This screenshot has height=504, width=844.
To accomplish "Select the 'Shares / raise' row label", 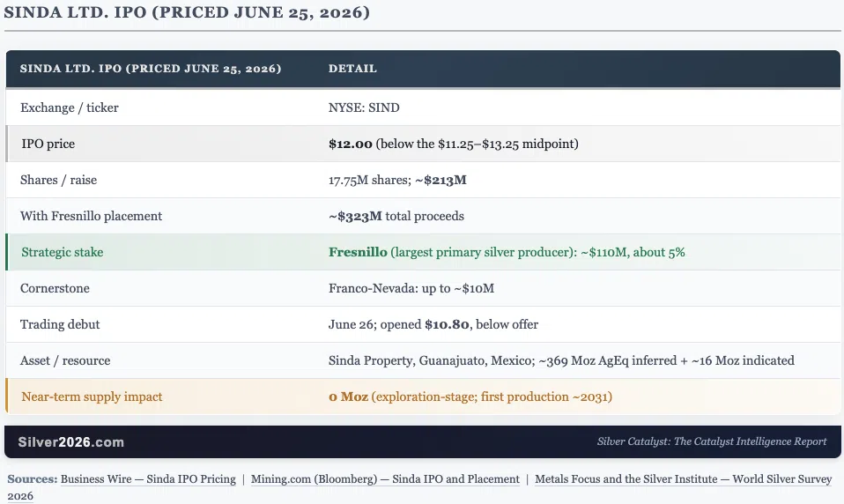I will point(59,180).
